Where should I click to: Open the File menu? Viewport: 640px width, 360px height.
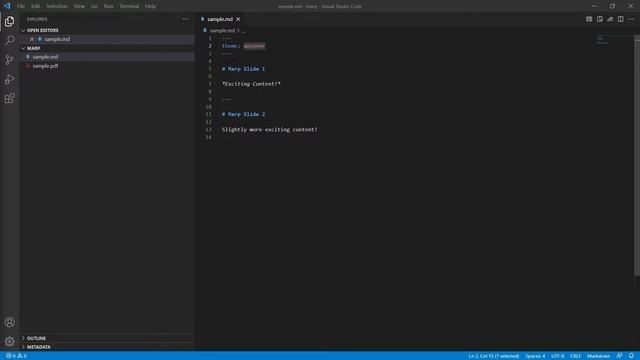point(21,6)
